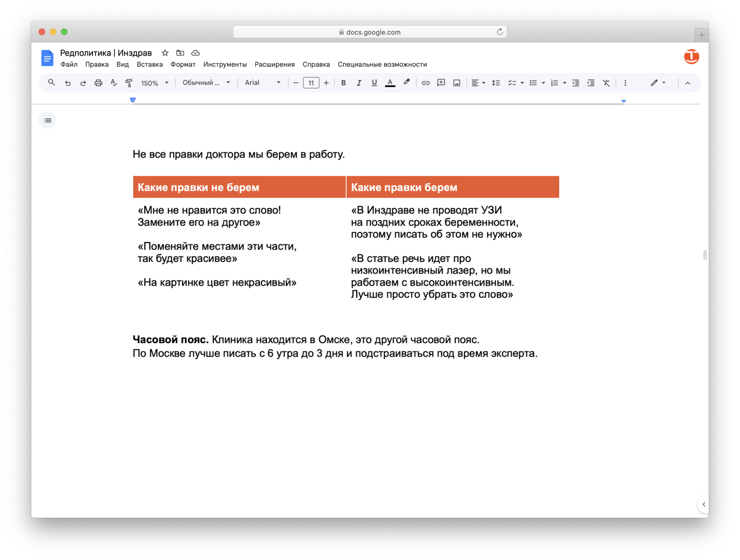Open the Вставка menu
Screen dimensions: 740x560
(x=150, y=65)
